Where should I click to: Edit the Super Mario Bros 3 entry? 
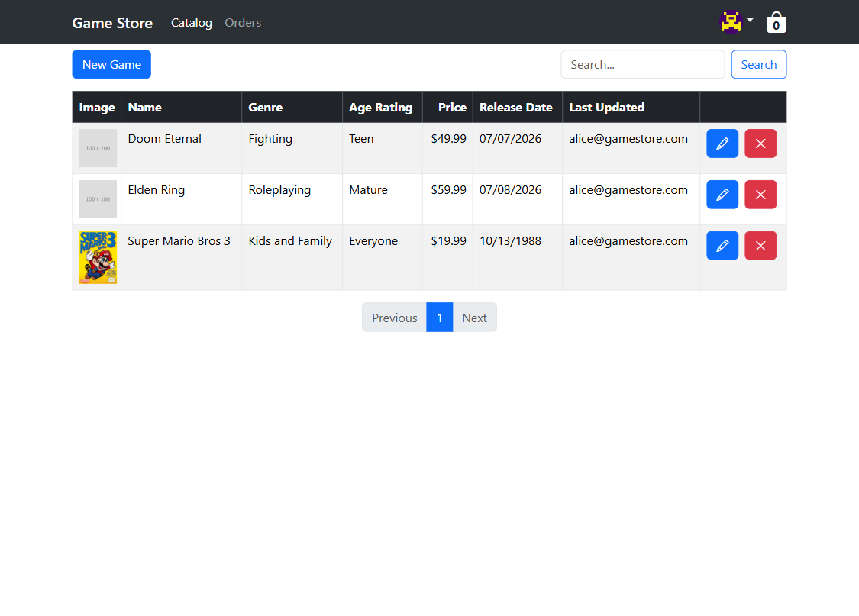(x=722, y=245)
